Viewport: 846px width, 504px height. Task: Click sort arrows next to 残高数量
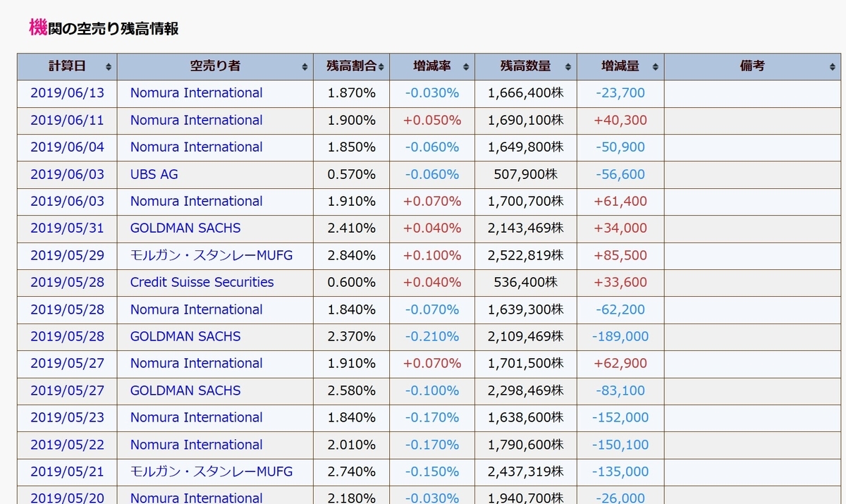pyautogui.click(x=568, y=67)
